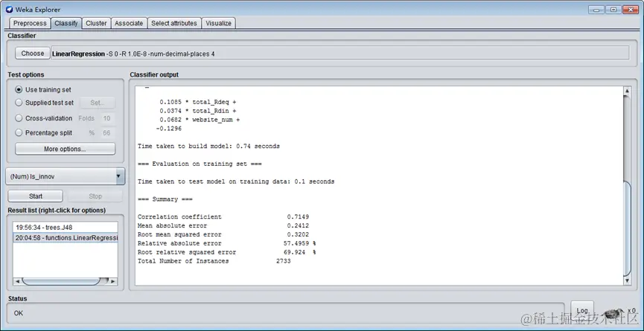Click the 0.1085 * total_Rdeq coefficient line
Image resolution: width=644 pixels, height=331 pixels.
coord(197,102)
